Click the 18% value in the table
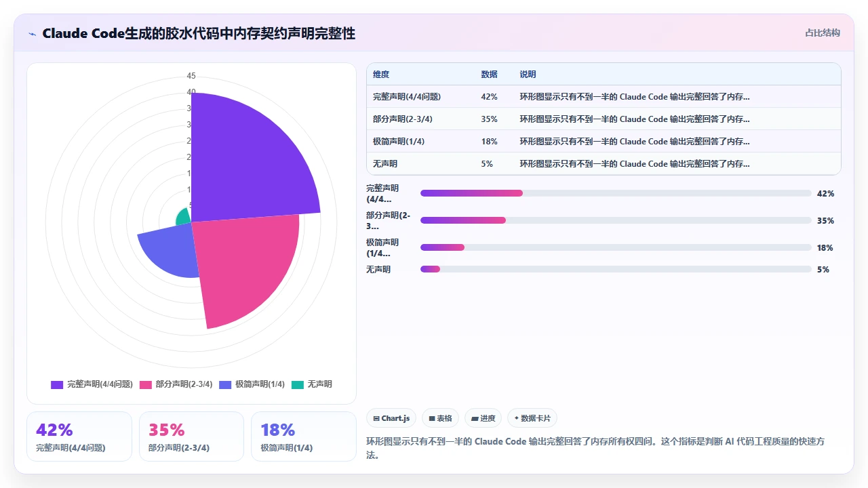This screenshot has width=868, height=488. [x=489, y=142]
